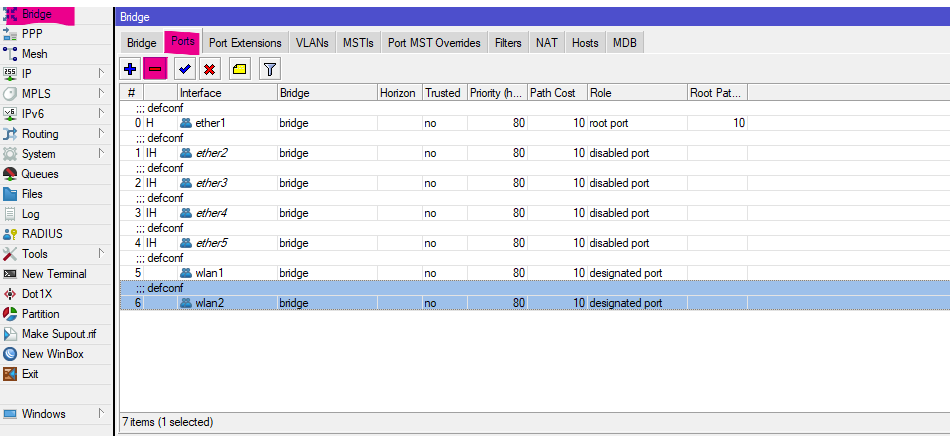Open New Terminal from the sidebar
950x436 pixels.
[56, 274]
